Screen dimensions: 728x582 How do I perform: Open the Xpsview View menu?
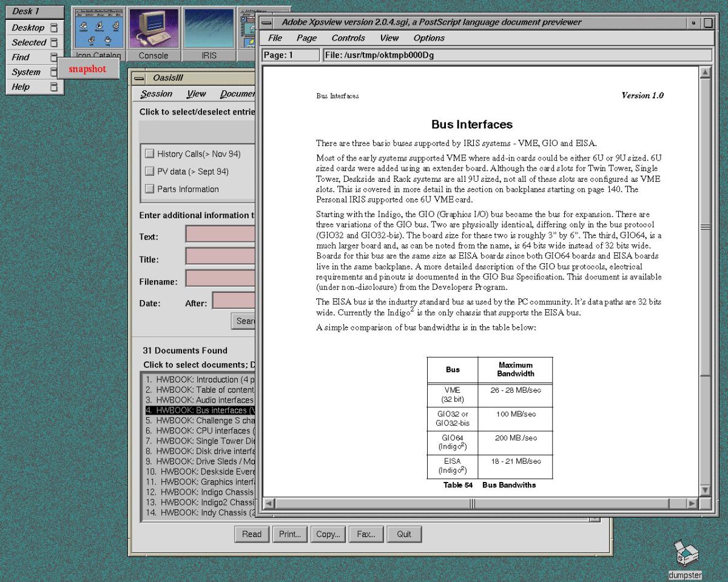click(x=389, y=38)
